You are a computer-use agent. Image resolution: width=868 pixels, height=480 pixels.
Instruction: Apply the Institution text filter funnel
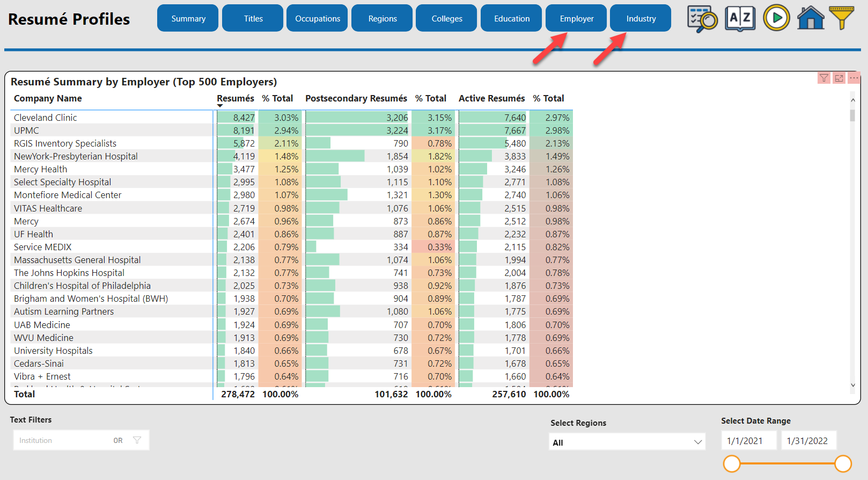pos(137,440)
